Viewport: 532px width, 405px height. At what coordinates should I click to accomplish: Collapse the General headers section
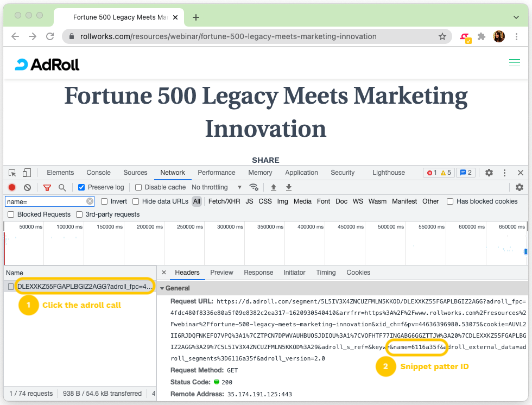tap(162, 288)
